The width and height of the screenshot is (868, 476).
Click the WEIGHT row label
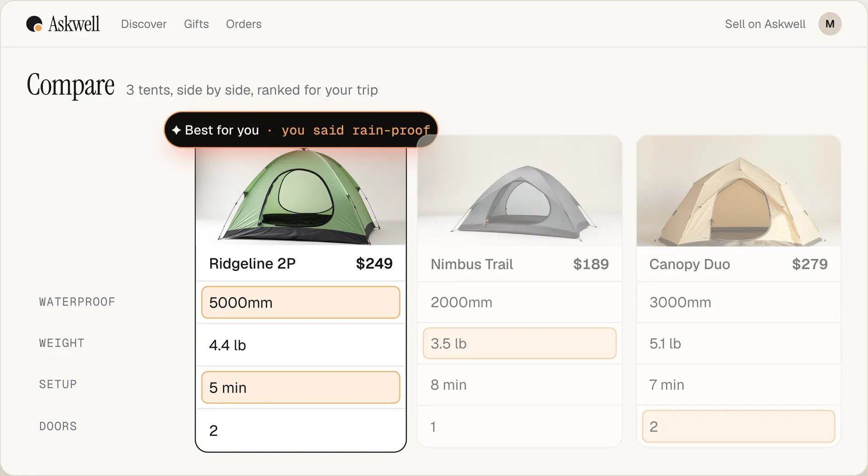[x=62, y=343]
